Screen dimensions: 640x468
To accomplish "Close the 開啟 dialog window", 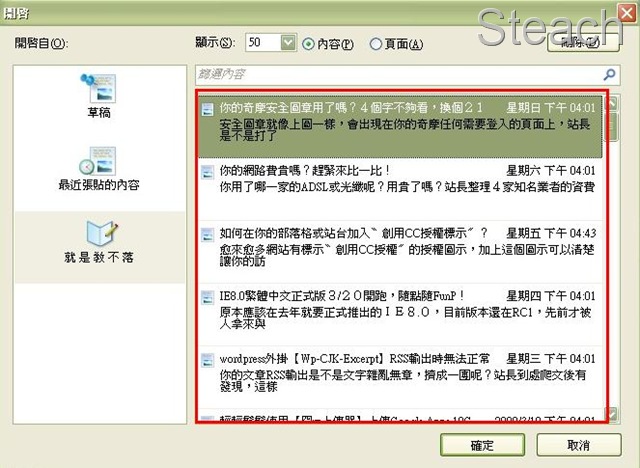I will pyautogui.click(x=627, y=13).
